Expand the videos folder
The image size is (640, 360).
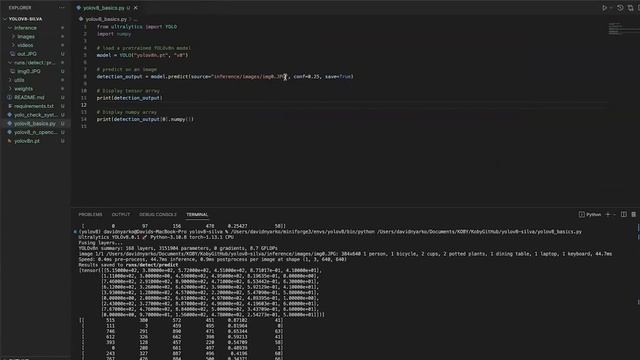click(x=13, y=45)
